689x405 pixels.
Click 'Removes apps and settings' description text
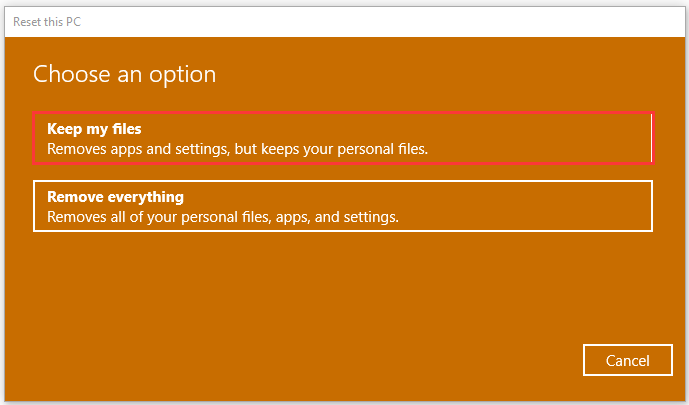click(x=138, y=149)
